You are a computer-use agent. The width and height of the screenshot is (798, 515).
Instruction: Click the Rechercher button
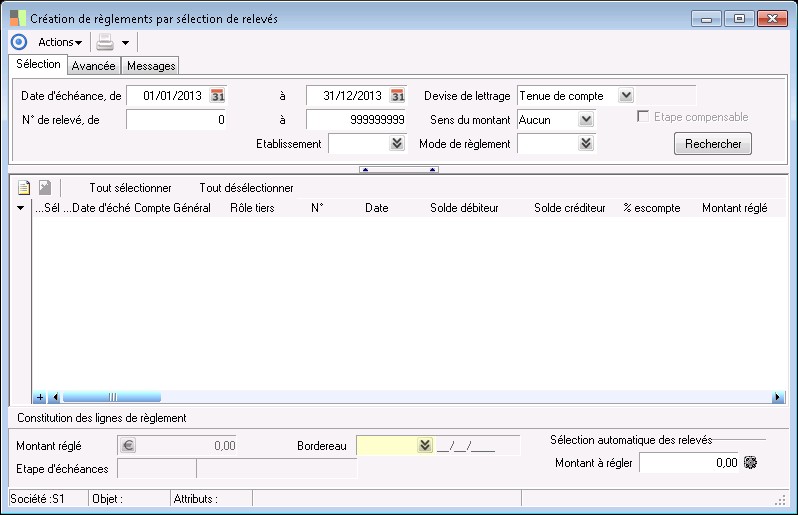pyautogui.click(x=713, y=144)
